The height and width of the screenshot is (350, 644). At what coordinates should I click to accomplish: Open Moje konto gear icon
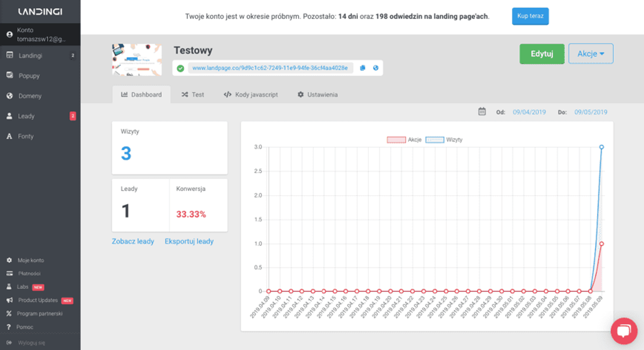coord(9,260)
